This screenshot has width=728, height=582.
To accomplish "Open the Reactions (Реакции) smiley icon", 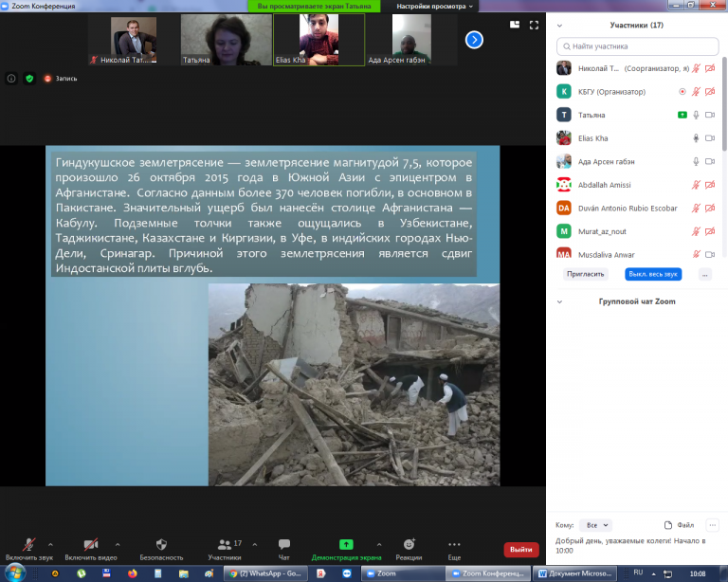I will coord(409,544).
